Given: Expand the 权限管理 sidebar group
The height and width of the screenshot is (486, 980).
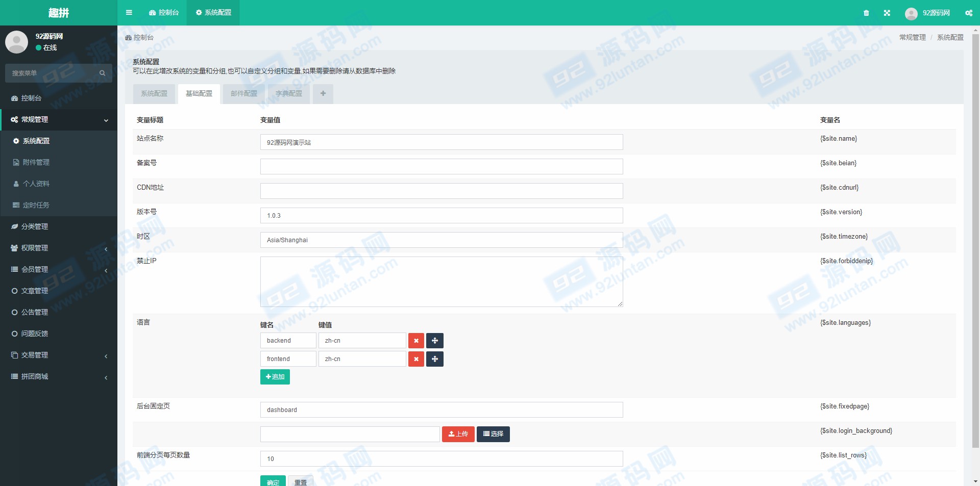Looking at the screenshot, I should point(59,248).
